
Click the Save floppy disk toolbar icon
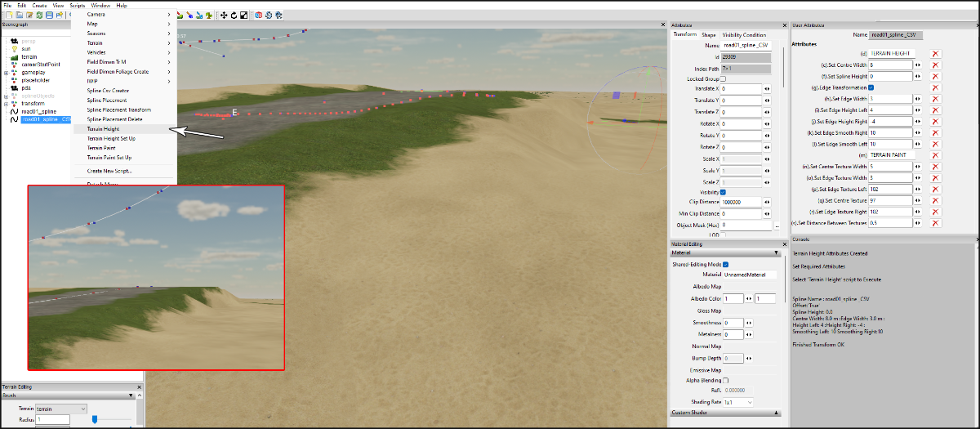click(x=50, y=16)
